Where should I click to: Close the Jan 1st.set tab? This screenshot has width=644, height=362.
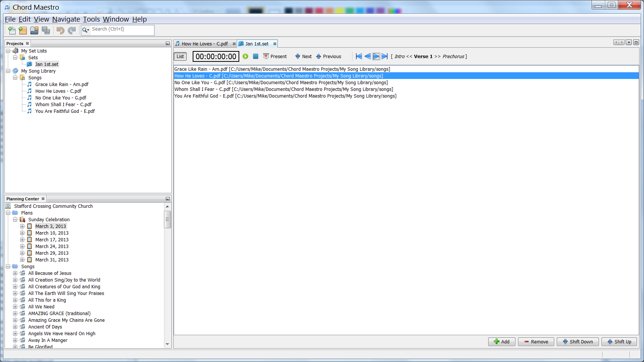(x=275, y=44)
